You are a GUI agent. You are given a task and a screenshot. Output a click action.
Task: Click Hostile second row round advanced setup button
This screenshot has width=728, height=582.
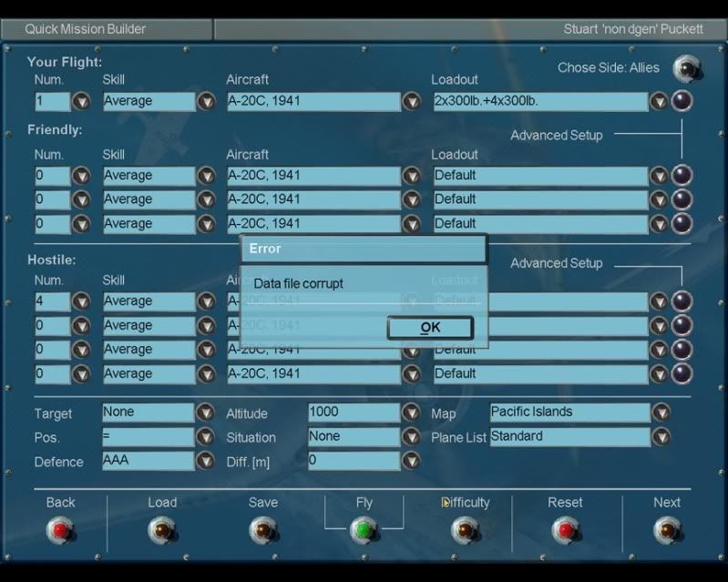click(x=682, y=325)
